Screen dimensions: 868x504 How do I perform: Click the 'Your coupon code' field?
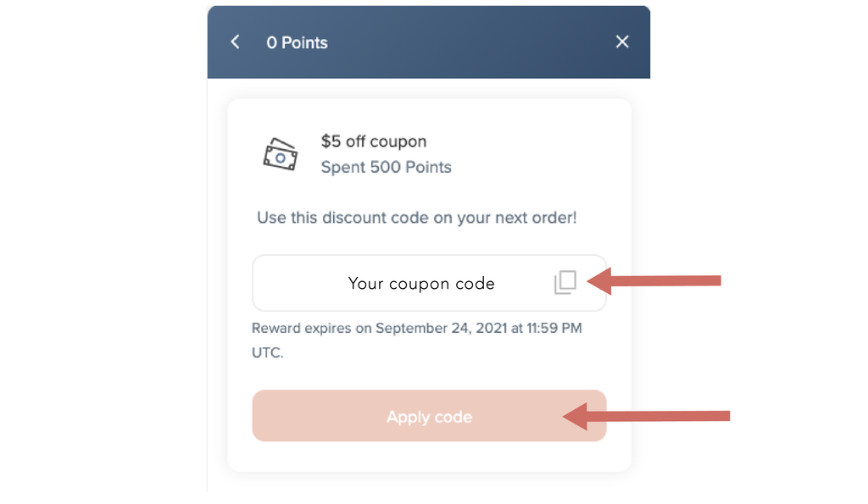click(x=421, y=284)
